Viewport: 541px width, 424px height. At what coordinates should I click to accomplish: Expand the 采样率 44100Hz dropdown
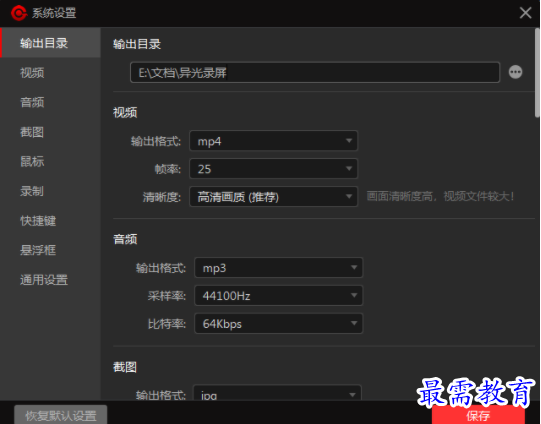tap(278, 296)
